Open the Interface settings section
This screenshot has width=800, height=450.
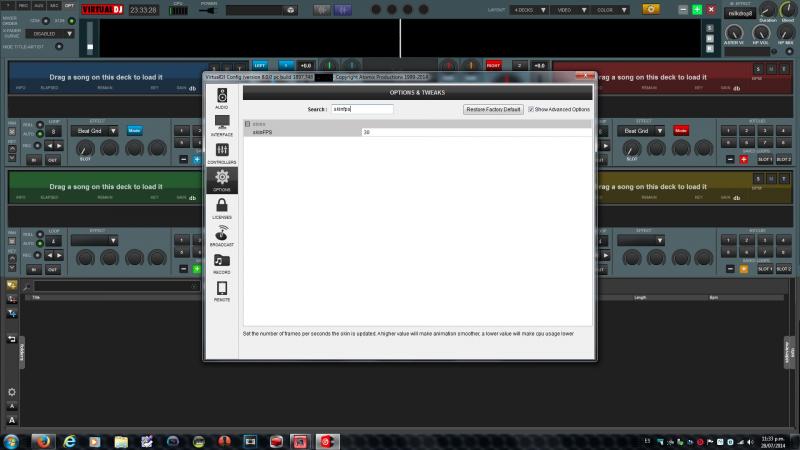(x=222, y=126)
